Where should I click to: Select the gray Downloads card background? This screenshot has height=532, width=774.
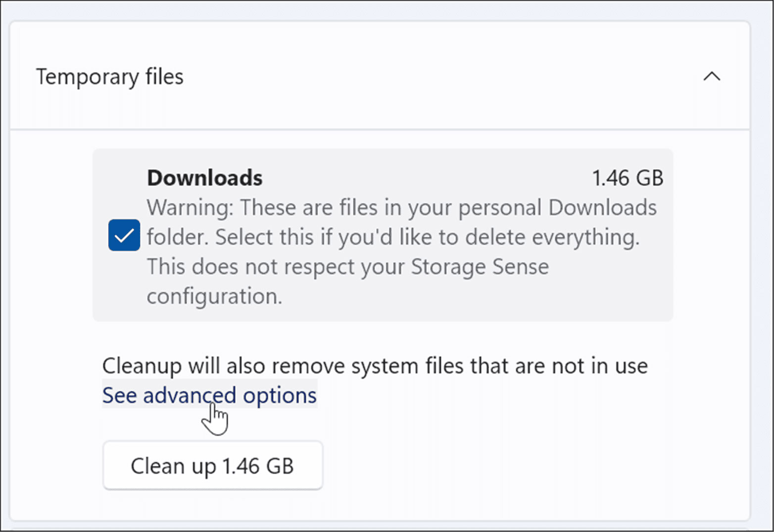383,235
